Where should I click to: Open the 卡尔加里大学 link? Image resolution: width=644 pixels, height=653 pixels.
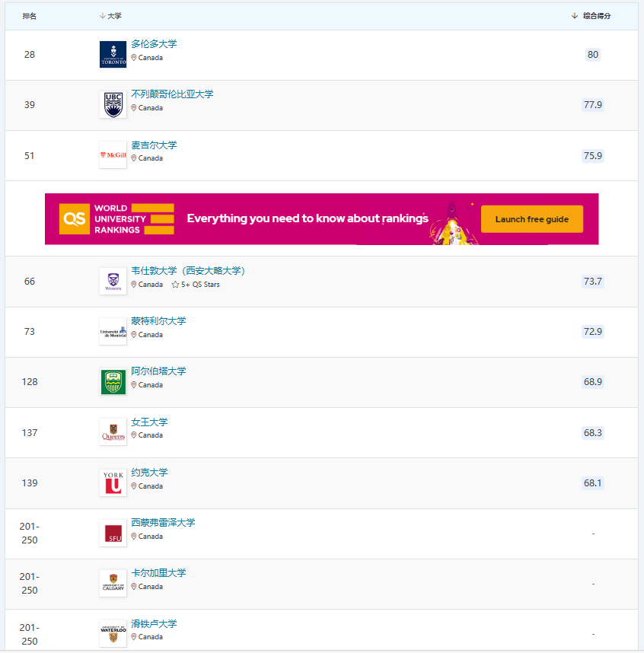158,572
